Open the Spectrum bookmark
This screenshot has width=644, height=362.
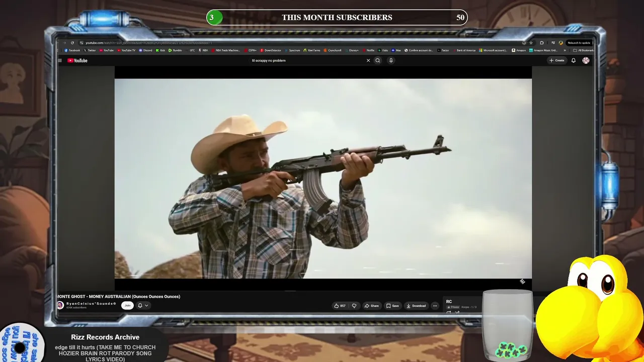tap(292, 50)
